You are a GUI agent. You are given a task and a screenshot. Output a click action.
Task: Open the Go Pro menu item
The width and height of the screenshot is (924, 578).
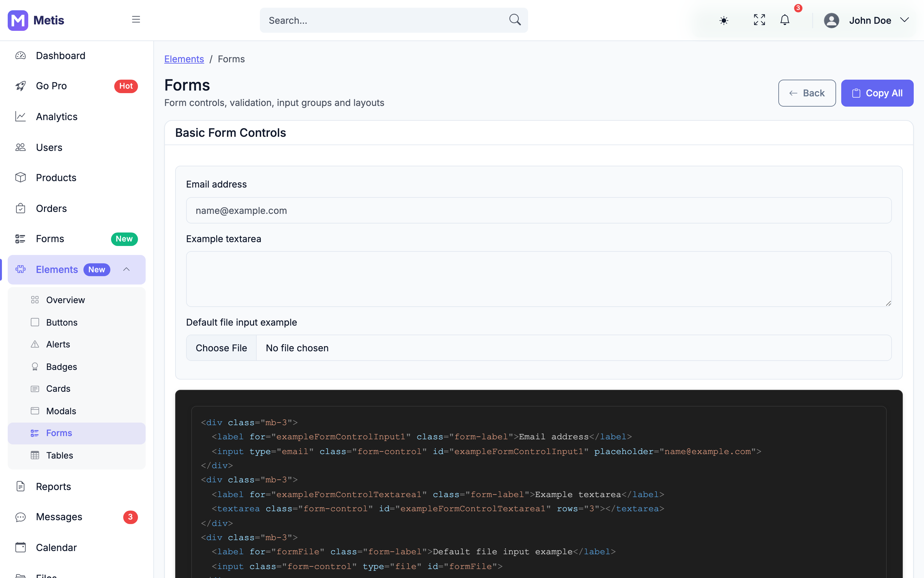76,86
